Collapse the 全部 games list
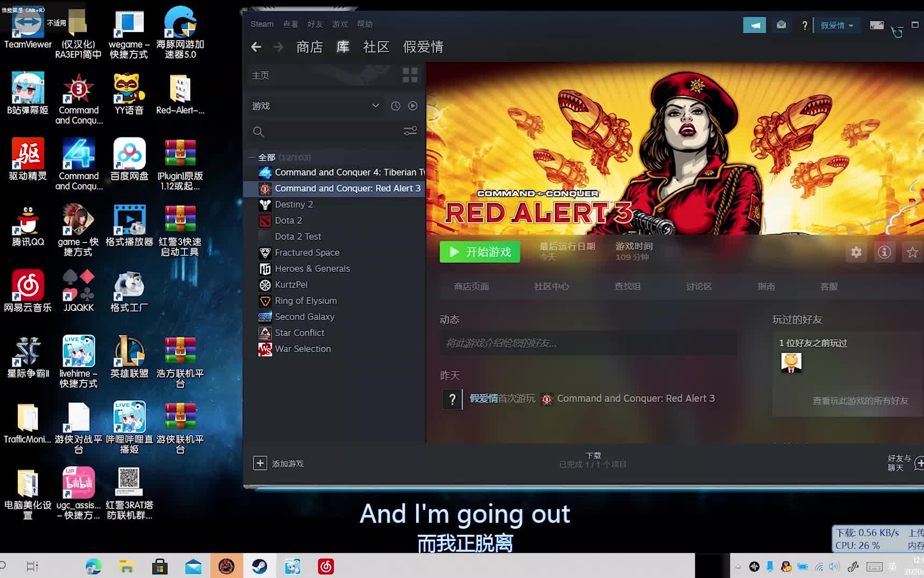This screenshot has width=924, height=578. click(x=252, y=157)
